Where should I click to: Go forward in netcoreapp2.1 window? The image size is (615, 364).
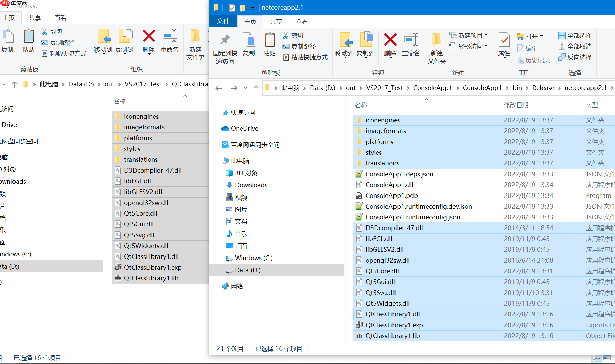point(234,88)
